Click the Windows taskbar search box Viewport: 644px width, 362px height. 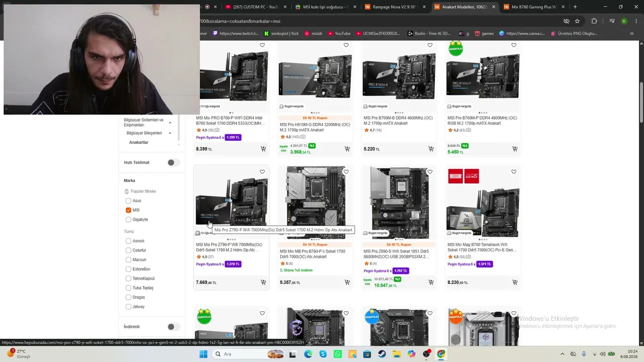coord(248,354)
